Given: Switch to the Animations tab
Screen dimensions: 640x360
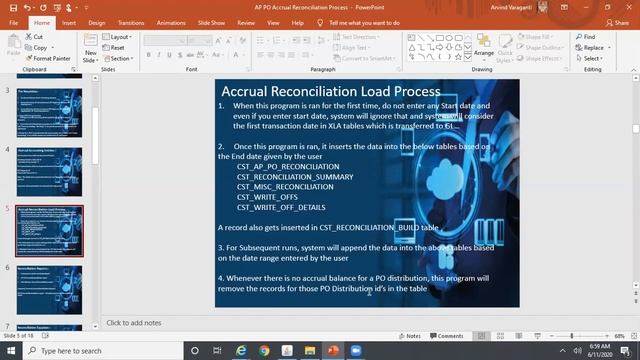Looking at the screenshot, I should (x=171, y=23).
